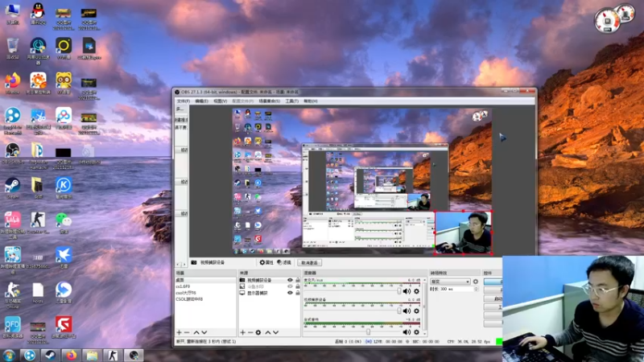Screen dimensions: 644x362
Task: Open 文件(F) menu in OBS
Action: coord(184,101)
